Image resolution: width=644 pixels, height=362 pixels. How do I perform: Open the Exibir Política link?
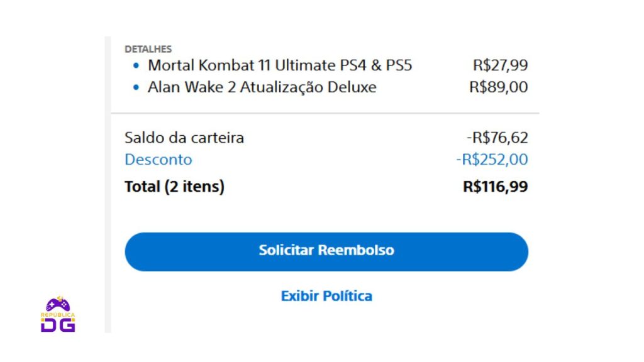tap(326, 296)
